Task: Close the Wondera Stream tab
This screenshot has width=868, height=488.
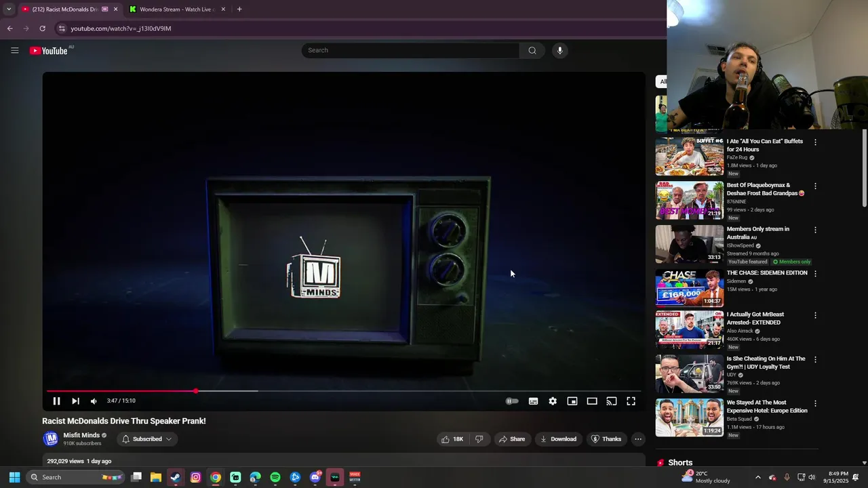Action: coord(223,9)
